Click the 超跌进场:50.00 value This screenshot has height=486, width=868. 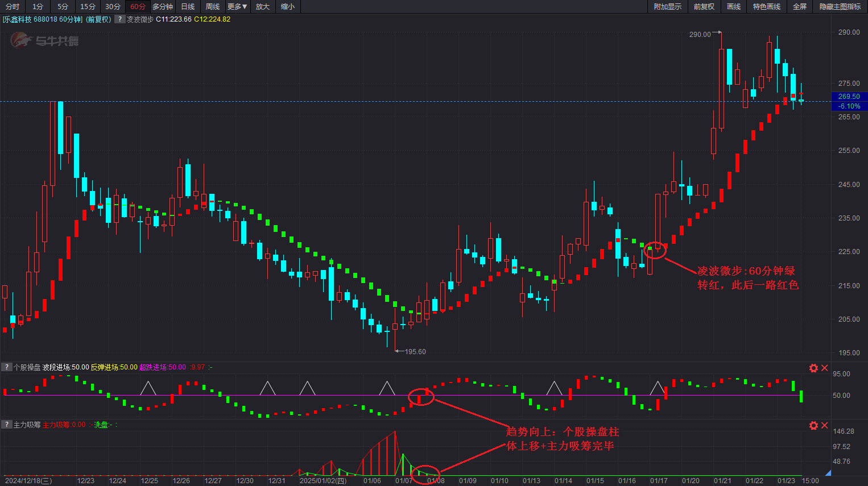[x=163, y=367]
